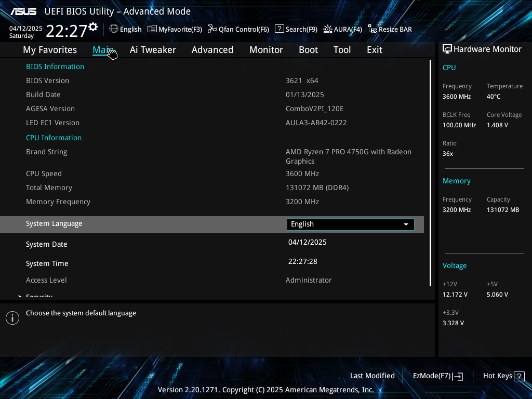Click AGESA Version value ComboV2PI_120E
Image resolution: width=532 pixels, height=399 pixels.
click(x=314, y=109)
